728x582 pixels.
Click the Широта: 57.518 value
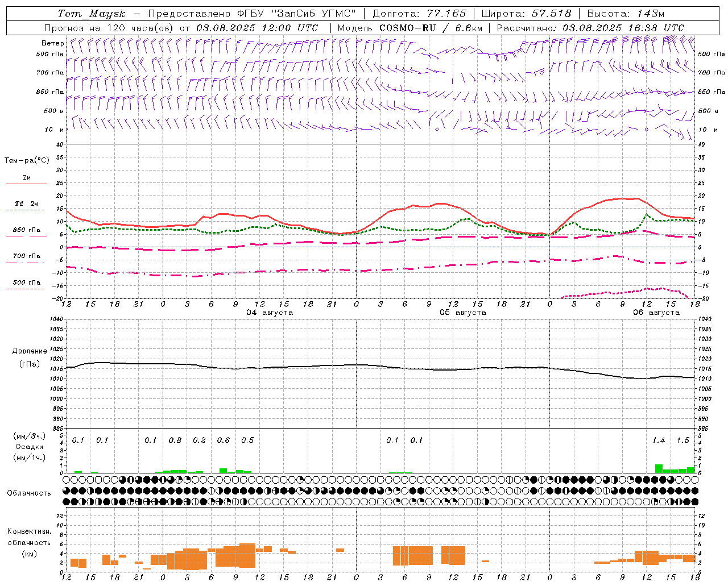[526, 14]
